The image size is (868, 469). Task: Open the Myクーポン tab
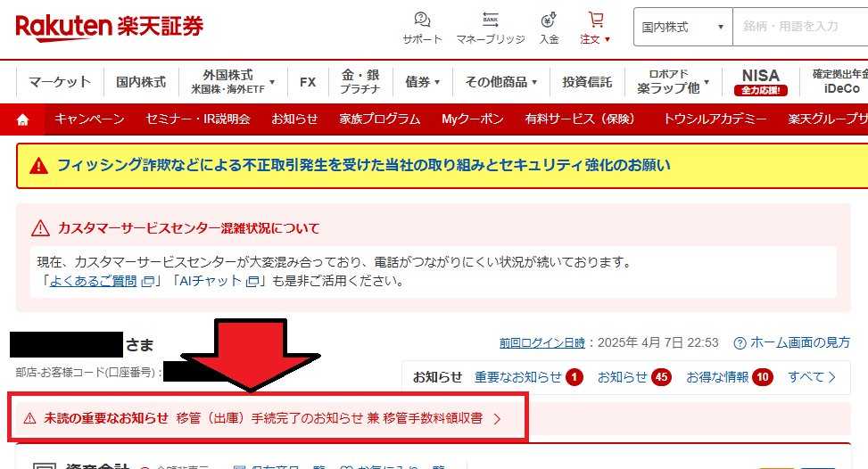(473, 119)
